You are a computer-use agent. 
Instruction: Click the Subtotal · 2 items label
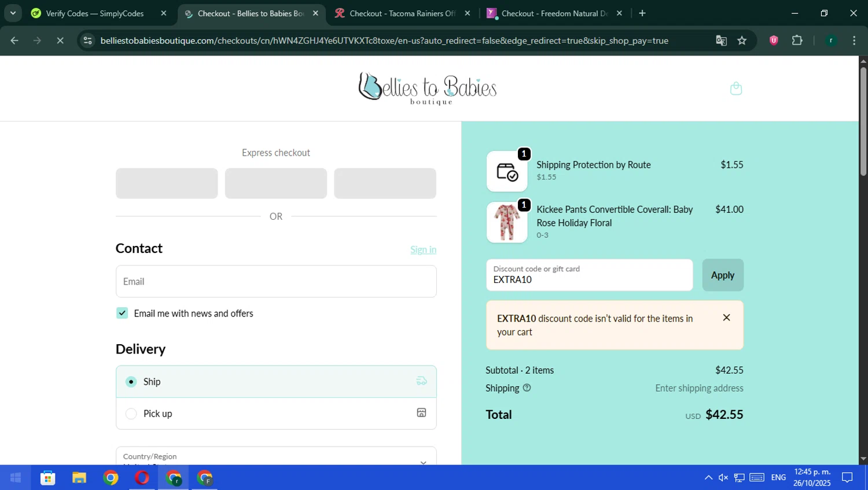520,370
